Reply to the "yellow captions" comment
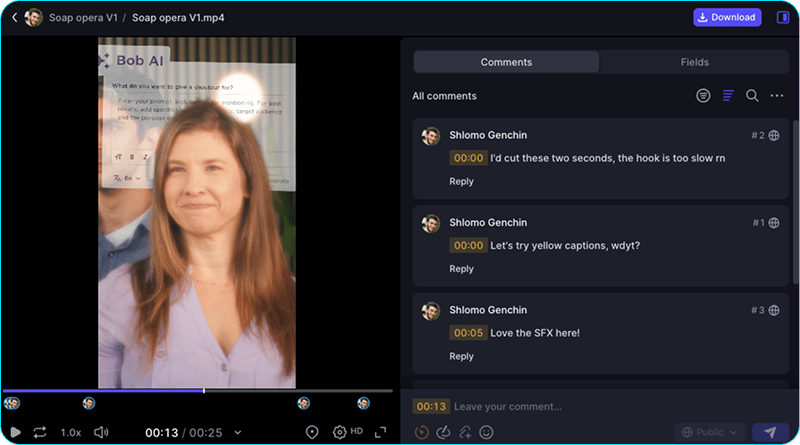800x445 pixels. coord(461,269)
